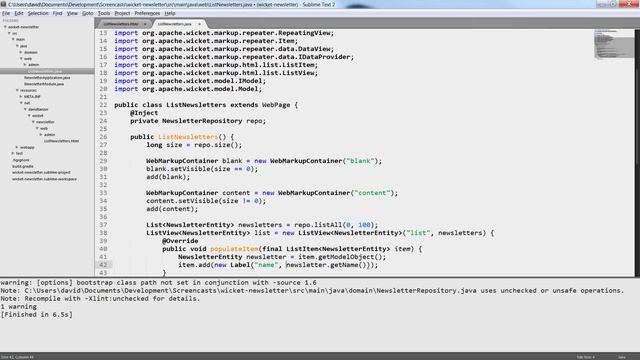Collapse the resources folder arrow

point(18,90)
